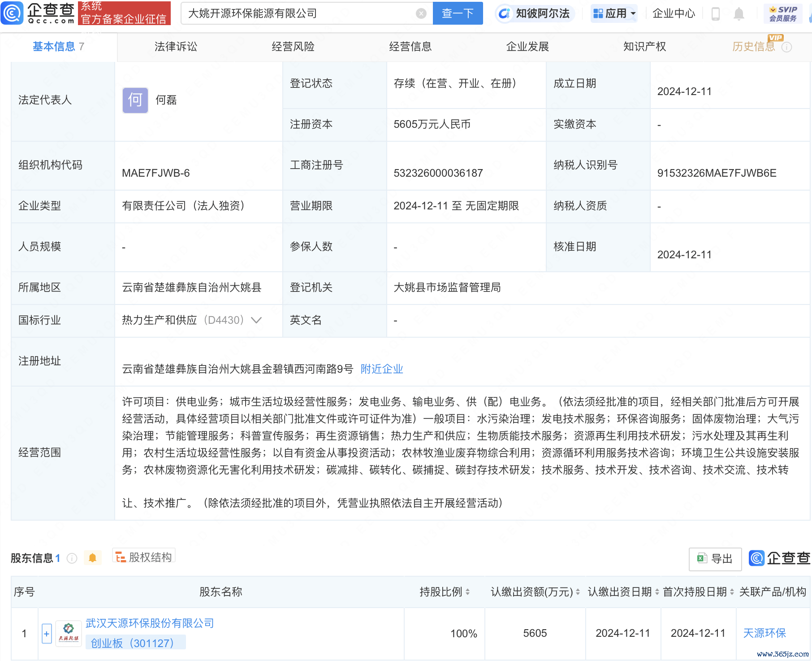This screenshot has width=812, height=661.
Task: Switch to 基本信息 tab
Action: click(58, 47)
